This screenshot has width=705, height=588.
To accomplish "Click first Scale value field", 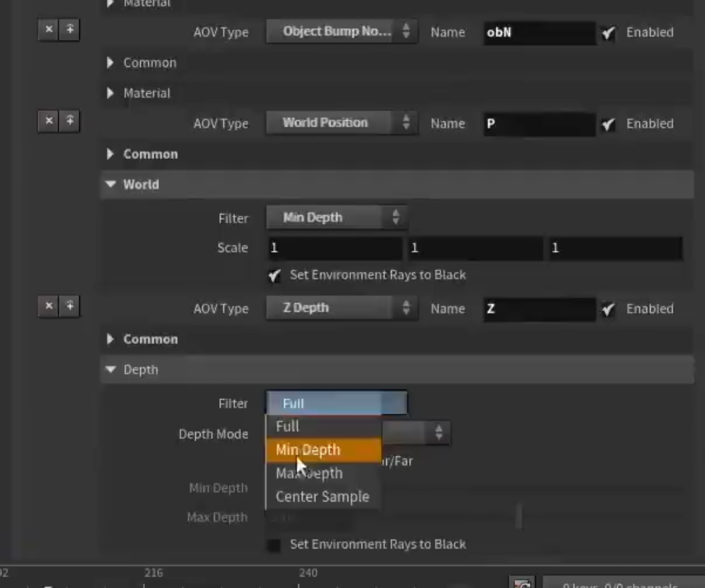I will (x=335, y=248).
